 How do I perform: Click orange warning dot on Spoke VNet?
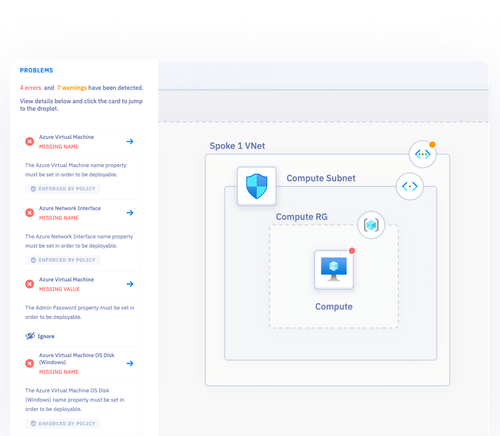[432, 145]
